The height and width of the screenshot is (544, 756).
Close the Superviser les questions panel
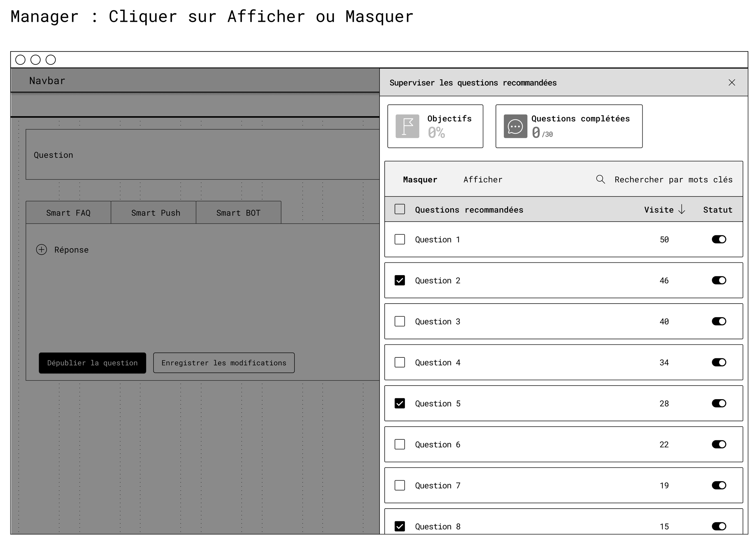(732, 83)
